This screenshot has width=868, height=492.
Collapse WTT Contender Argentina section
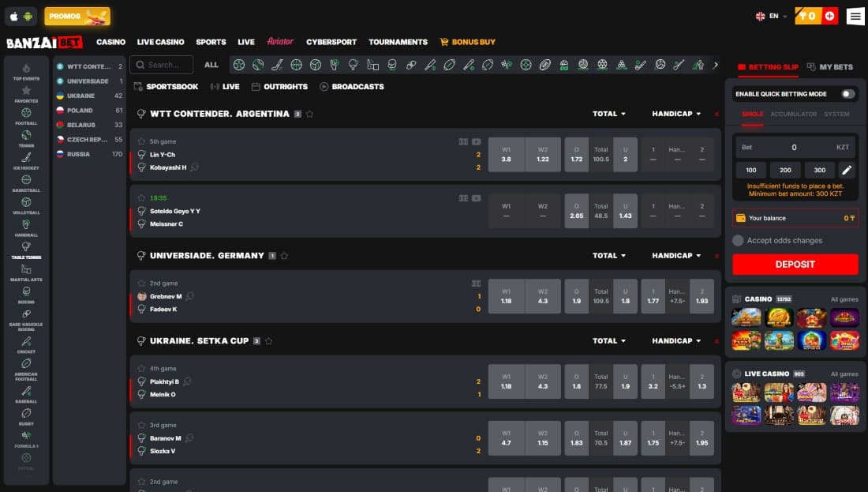(716, 115)
